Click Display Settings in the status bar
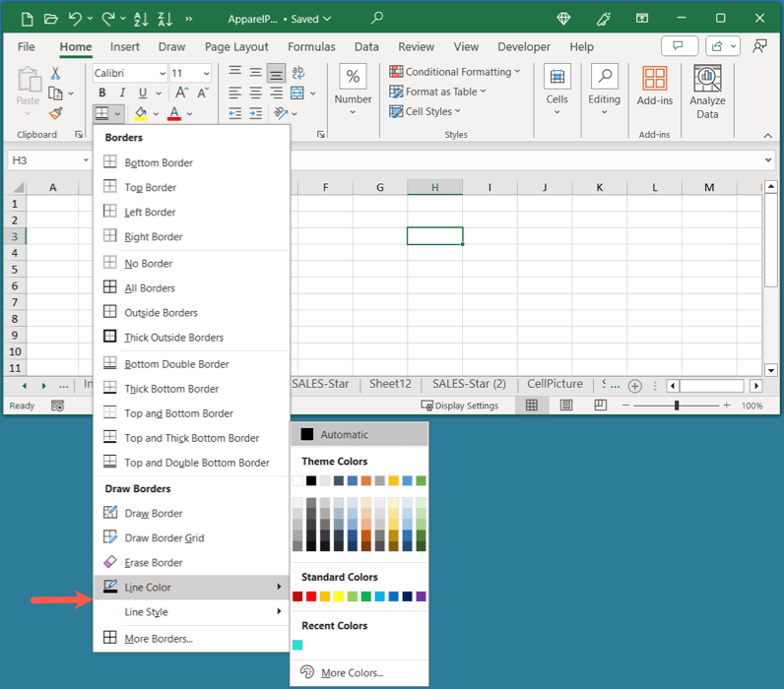This screenshot has height=689, width=784. 460,406
